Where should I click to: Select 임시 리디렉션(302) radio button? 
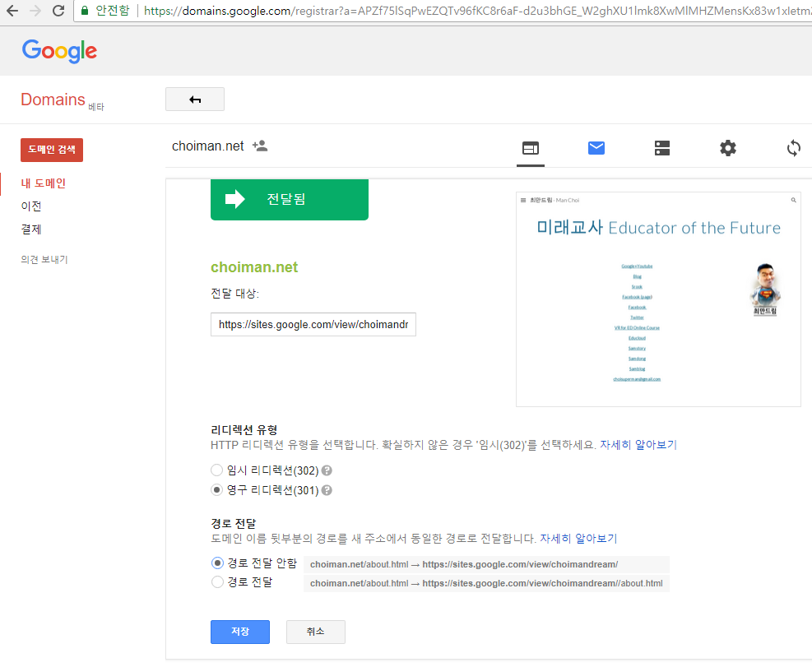217,470
